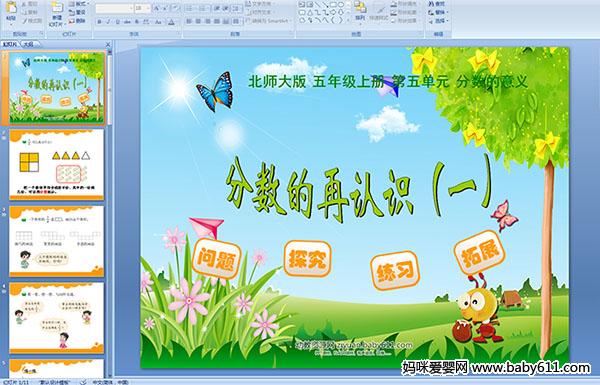The width and height of the screenshot is (600, 385).
Task: Toggle Italic formatting in Font group
Action: coord(108,22)
